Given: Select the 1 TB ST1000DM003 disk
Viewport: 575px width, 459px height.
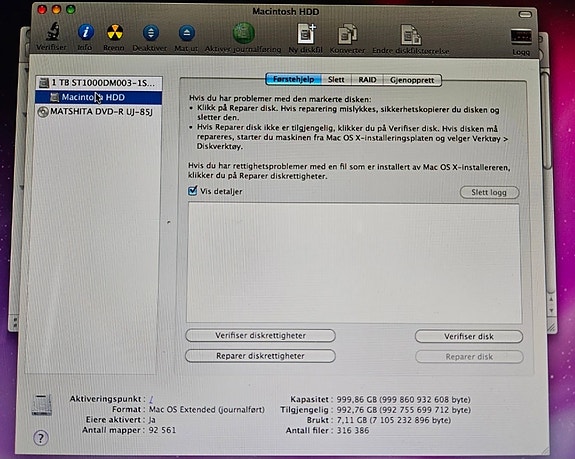Looking at the screenshot, I should click(x=99, y=82).
